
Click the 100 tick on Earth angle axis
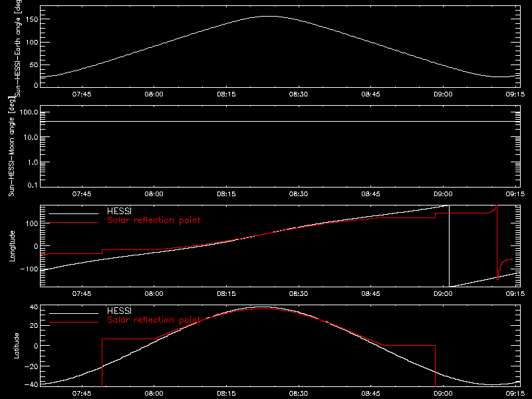tap(31, 43)
